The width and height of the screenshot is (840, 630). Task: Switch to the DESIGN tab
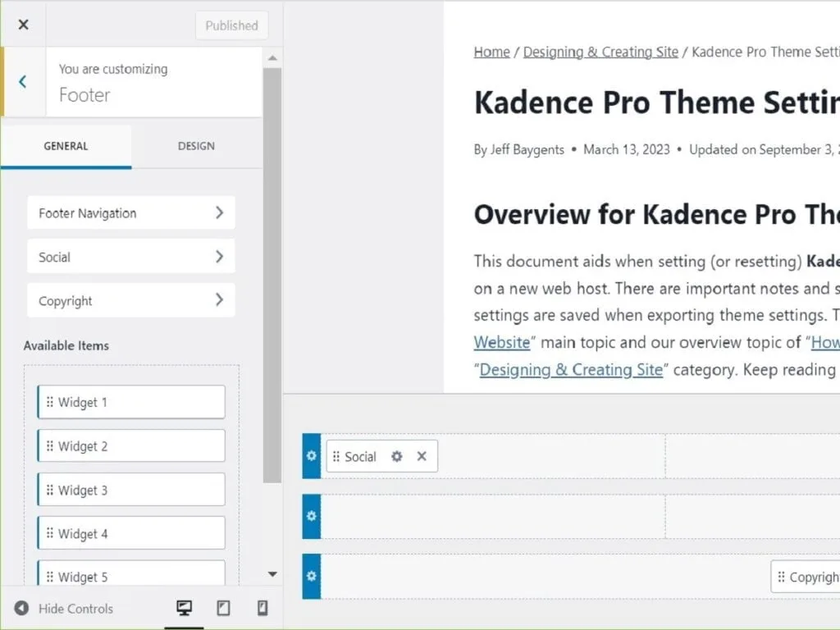point(196,146)
